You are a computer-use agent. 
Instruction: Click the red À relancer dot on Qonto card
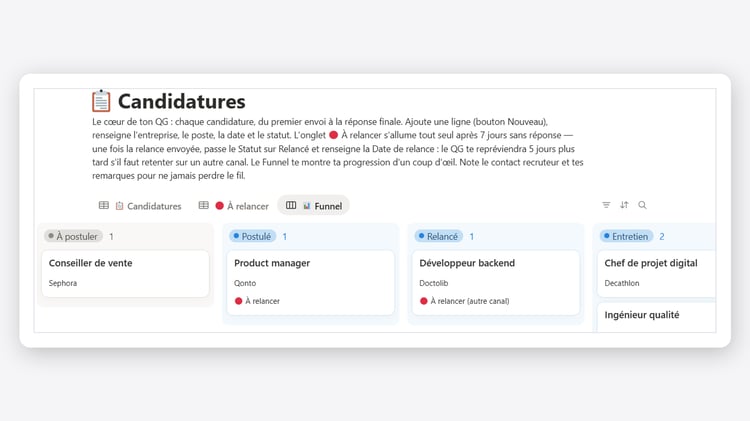(x=238, y=301)
